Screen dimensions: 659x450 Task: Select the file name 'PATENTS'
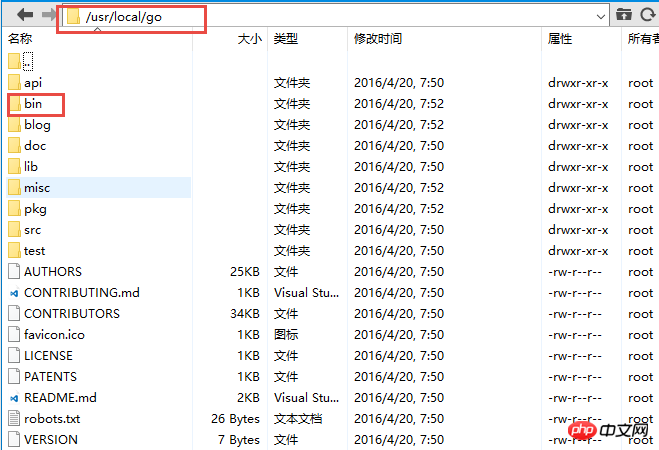click(x=50, y=377)
